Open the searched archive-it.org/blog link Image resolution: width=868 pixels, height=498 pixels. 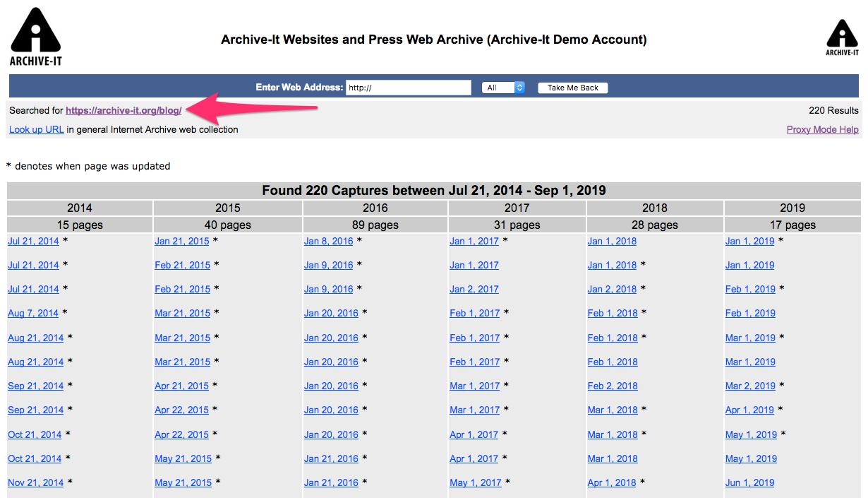pos(123,110)
